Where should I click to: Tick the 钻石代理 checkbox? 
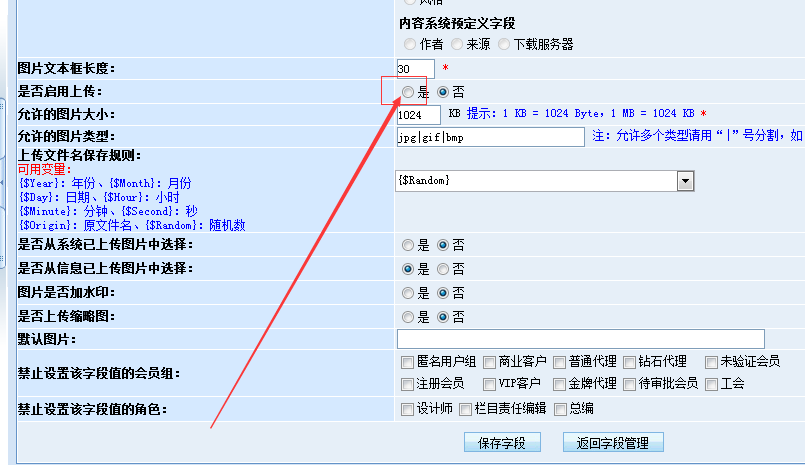coord(630,362)
